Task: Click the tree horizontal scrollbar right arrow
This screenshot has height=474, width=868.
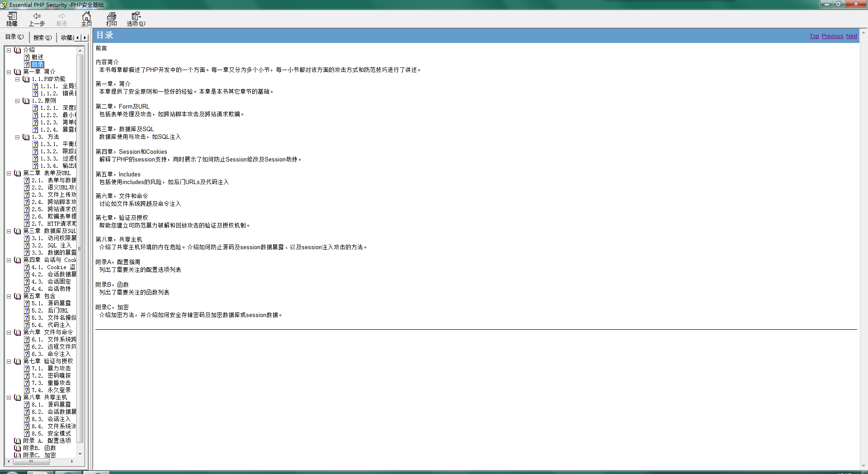Action: point(72,461)
